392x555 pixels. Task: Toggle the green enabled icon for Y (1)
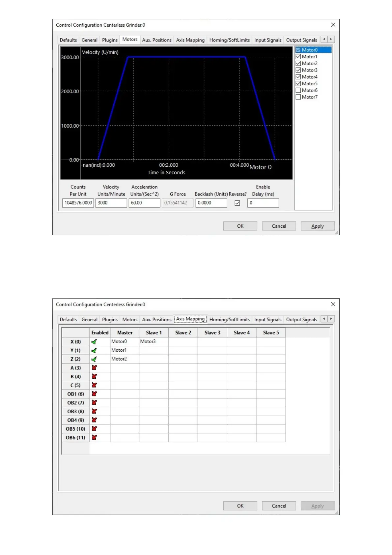tap(94, 350)
